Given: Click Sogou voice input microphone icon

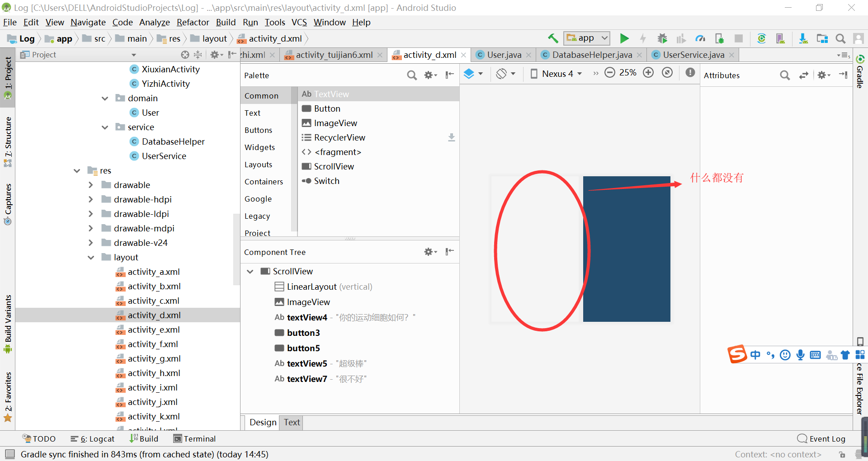Looking at the screenshot, I should click(800, 355).
